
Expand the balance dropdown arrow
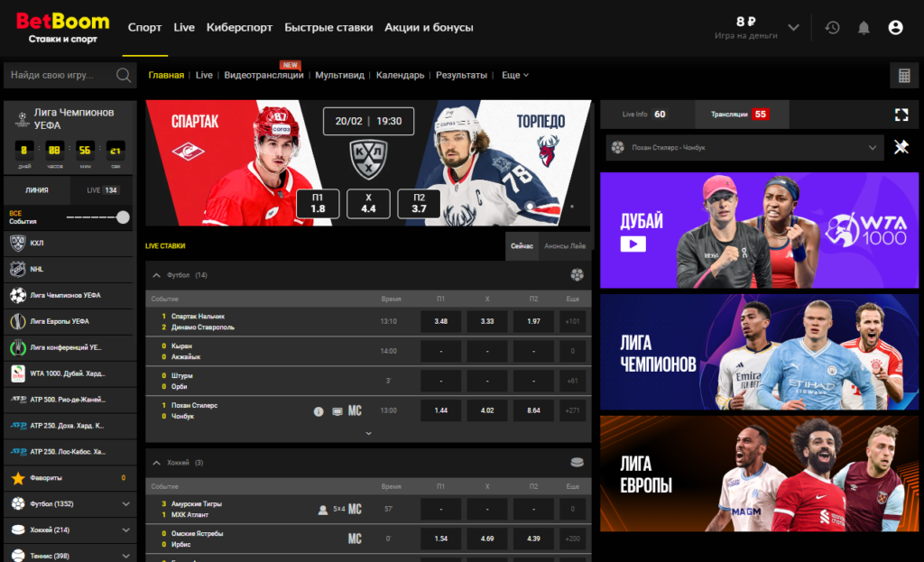pyautogui.click(x=793, y=27)
